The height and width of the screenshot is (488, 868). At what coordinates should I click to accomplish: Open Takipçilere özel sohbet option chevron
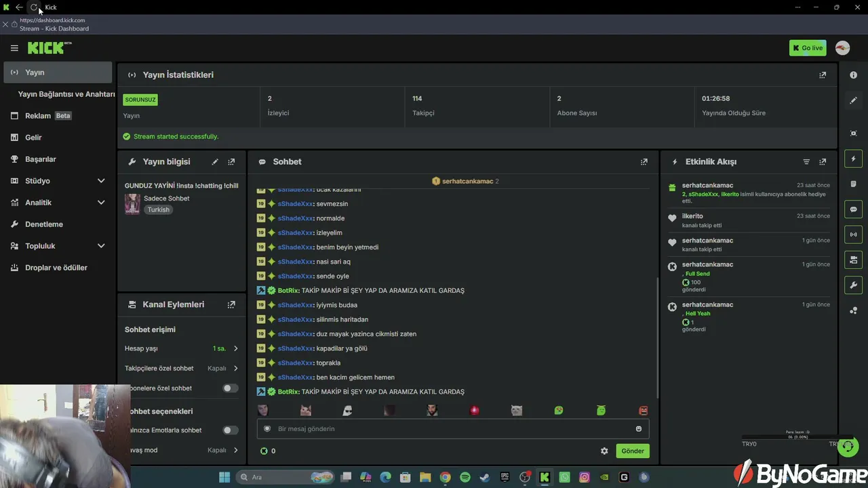coord(236,369)
